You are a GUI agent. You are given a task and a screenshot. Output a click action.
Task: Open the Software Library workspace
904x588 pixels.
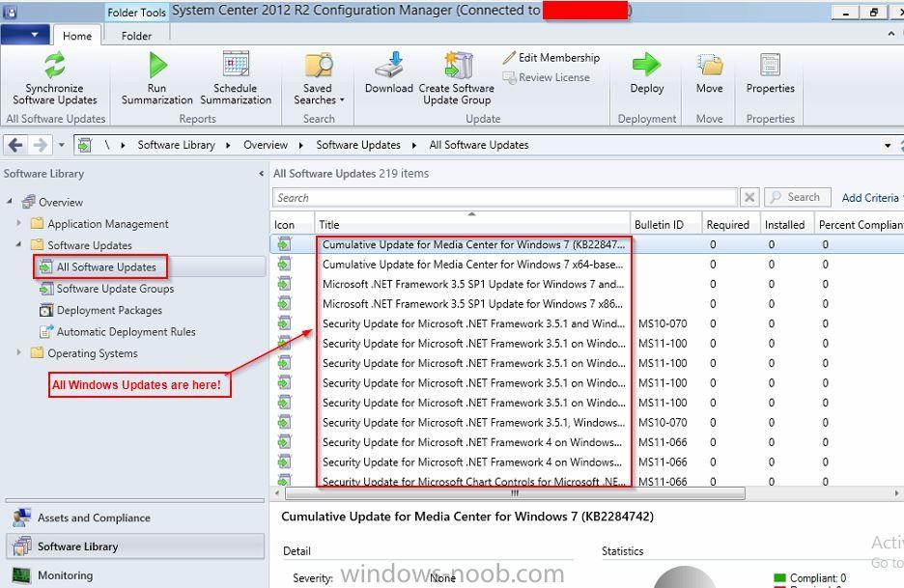135,546
